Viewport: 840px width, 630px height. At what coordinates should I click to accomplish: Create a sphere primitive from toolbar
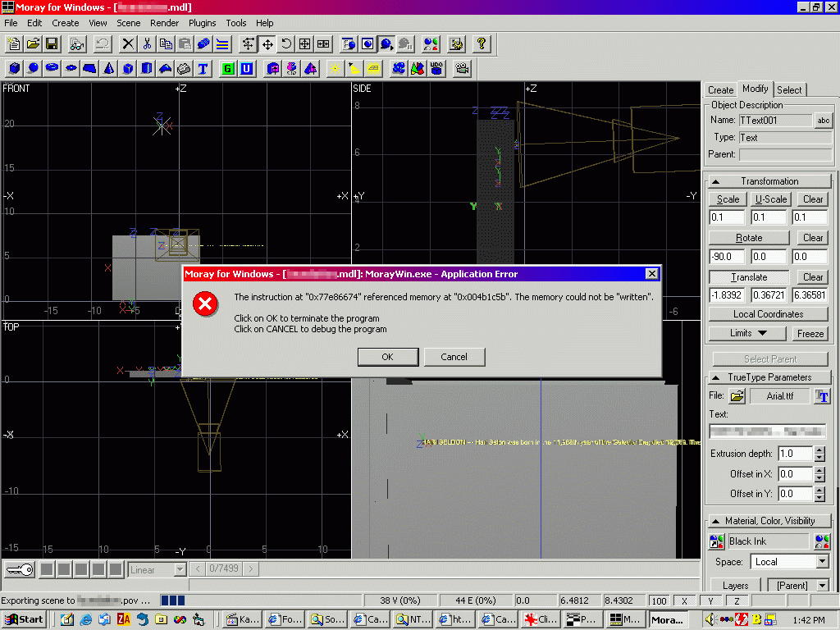click(33, 68)
